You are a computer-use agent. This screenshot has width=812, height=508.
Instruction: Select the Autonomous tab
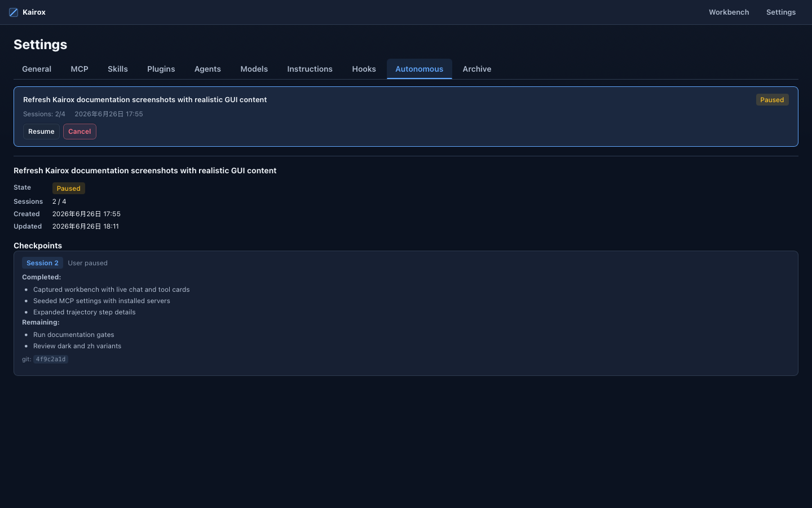[x=420, y=69]
